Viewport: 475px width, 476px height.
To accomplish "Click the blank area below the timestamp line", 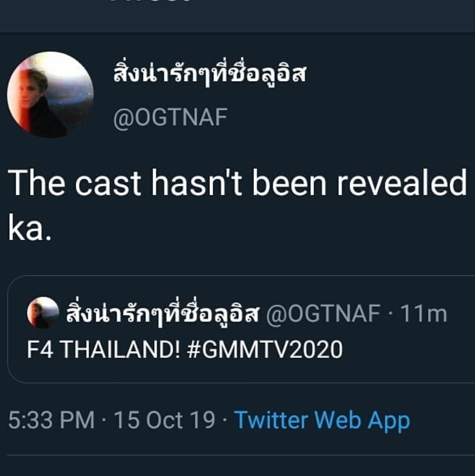I will pyautogui.click(x=238, y=466).
